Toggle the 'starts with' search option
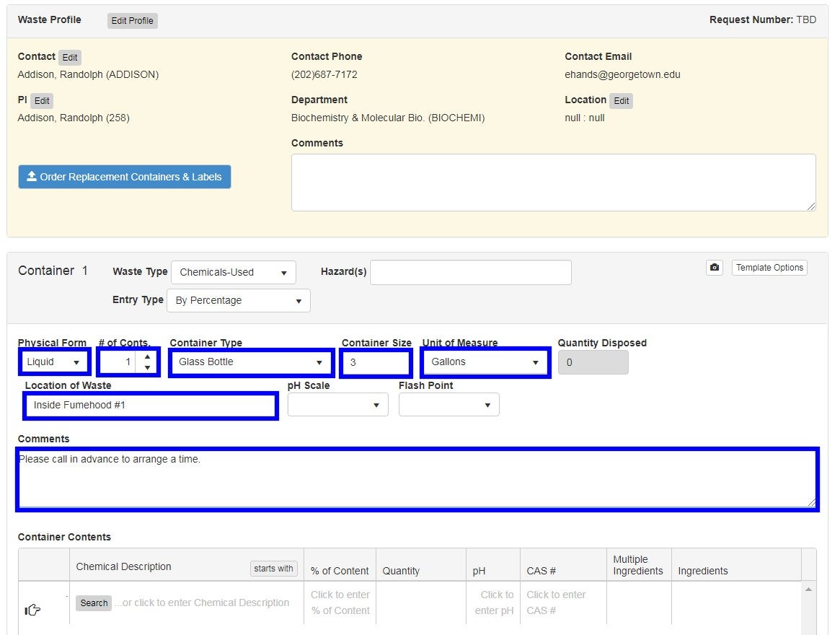This screenshot has height=635, width=840. (273, 569)
